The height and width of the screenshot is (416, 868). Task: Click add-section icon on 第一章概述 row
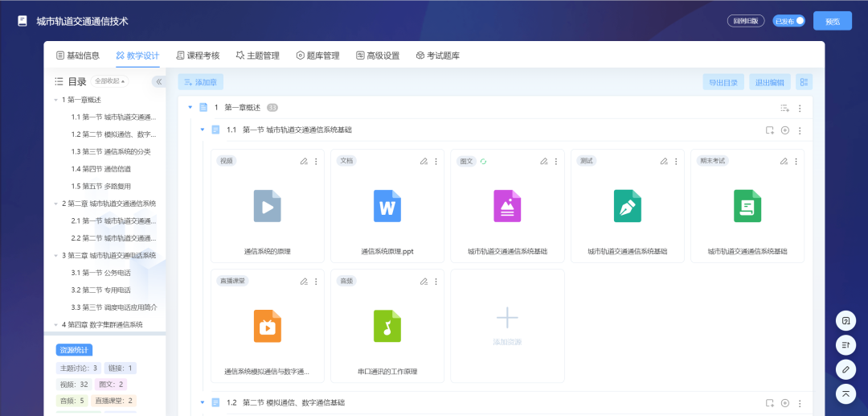coord(784,108)
